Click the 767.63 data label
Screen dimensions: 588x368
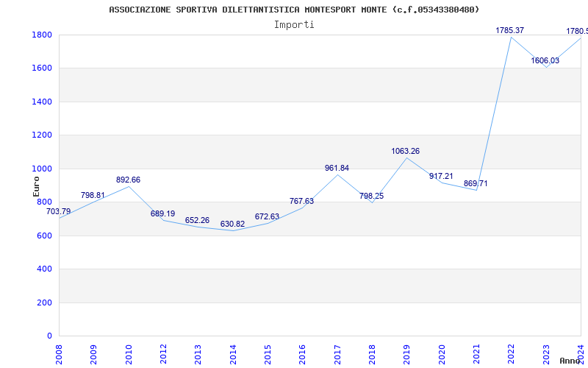(301, 202)
